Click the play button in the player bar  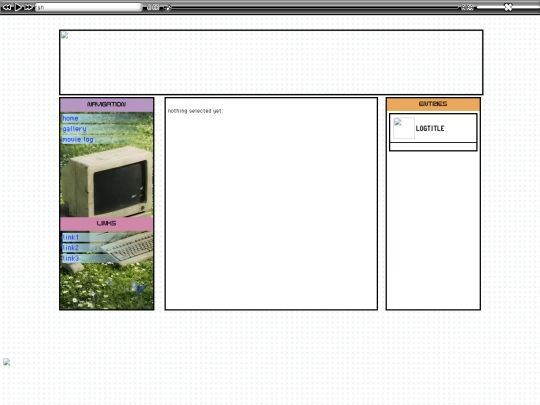(x=18, y=7)
